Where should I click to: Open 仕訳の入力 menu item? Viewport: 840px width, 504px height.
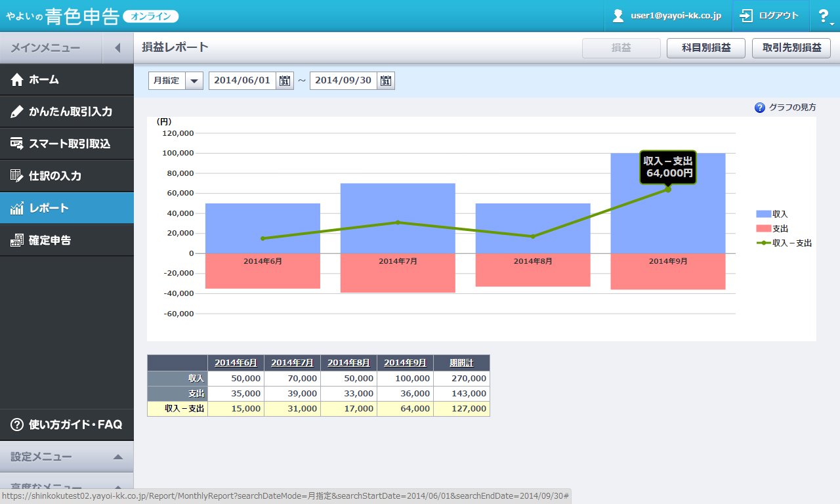pos(67,176)
